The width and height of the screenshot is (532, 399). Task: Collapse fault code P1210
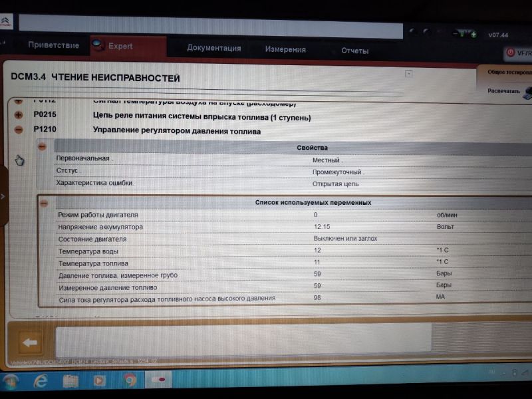pyautogui.click(x=19, y=130)
